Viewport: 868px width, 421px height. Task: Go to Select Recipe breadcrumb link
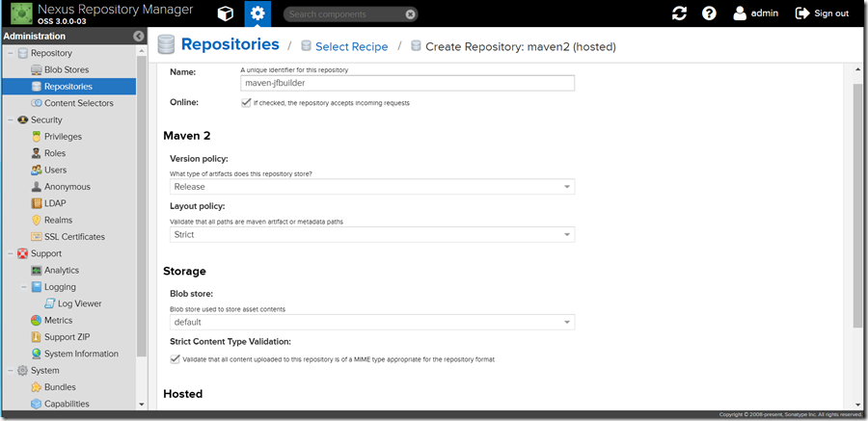351,47
